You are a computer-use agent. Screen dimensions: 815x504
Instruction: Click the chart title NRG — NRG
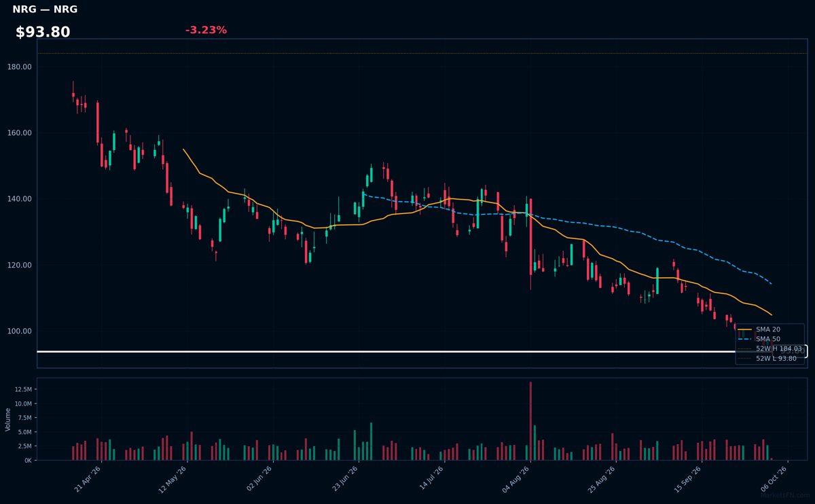[45, 10]
